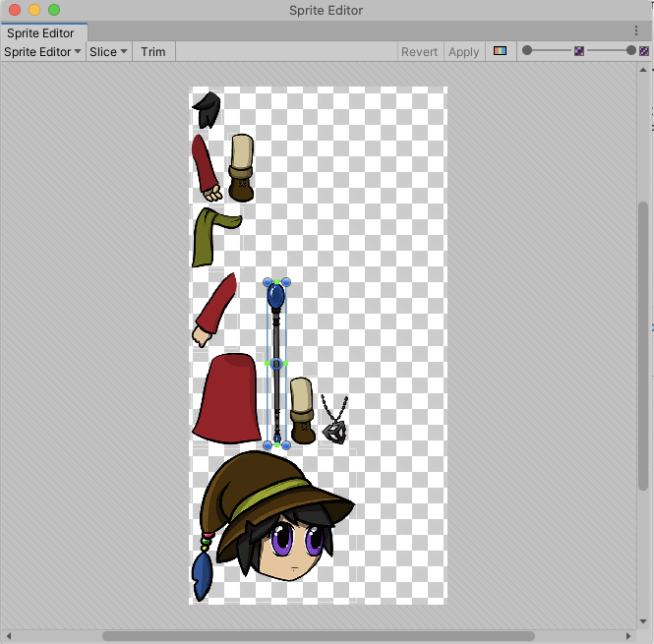Viewport: 654px width, 644px height.
Task: Toggle the RGB/alpha color channel view icon
Action: (501, 51)
